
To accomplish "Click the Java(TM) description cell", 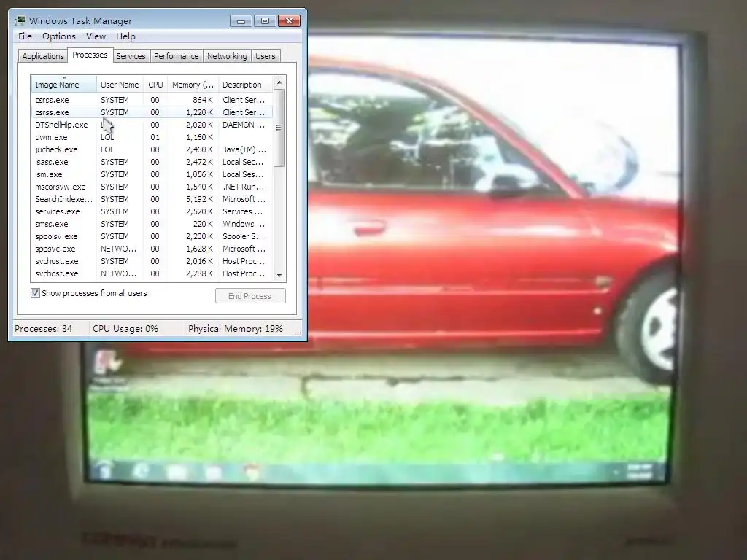I will coord(244,149).
